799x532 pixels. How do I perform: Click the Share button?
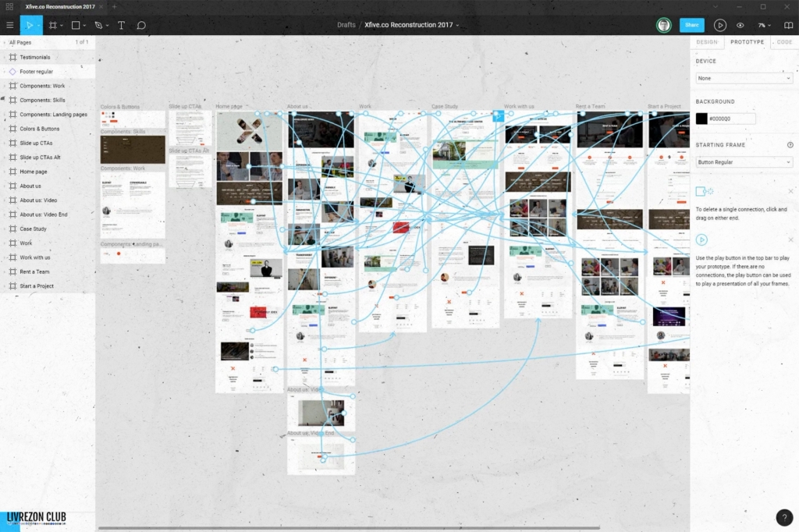691,25
